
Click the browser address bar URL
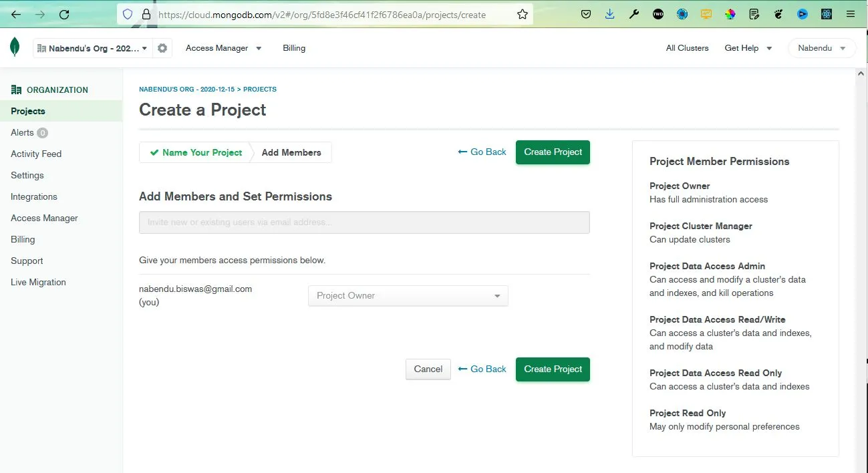point(322,14)
